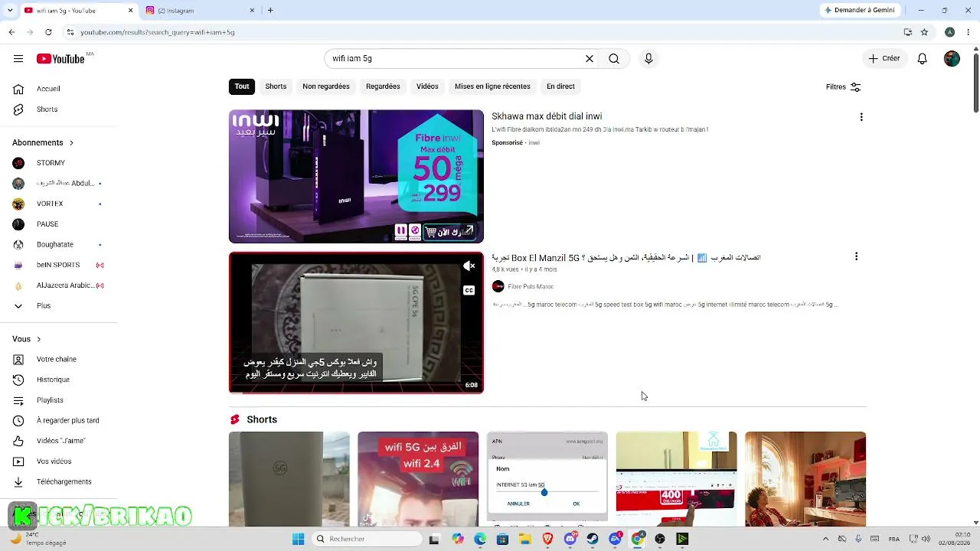Expand the Vous section
Screen dimensions: 980x551
click(27, 339)
